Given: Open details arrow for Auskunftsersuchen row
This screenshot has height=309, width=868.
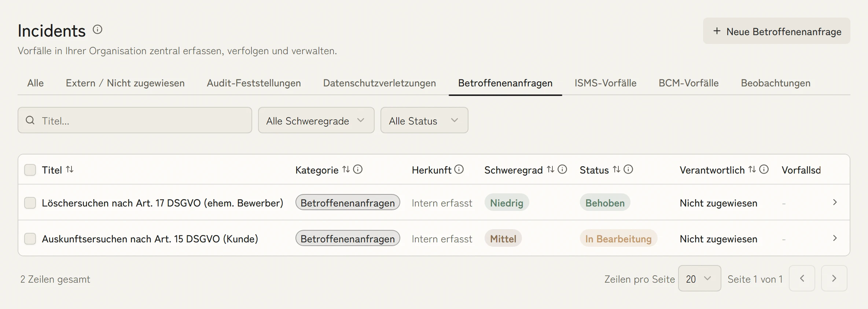Looking at the screenshot, I should 835,238.
